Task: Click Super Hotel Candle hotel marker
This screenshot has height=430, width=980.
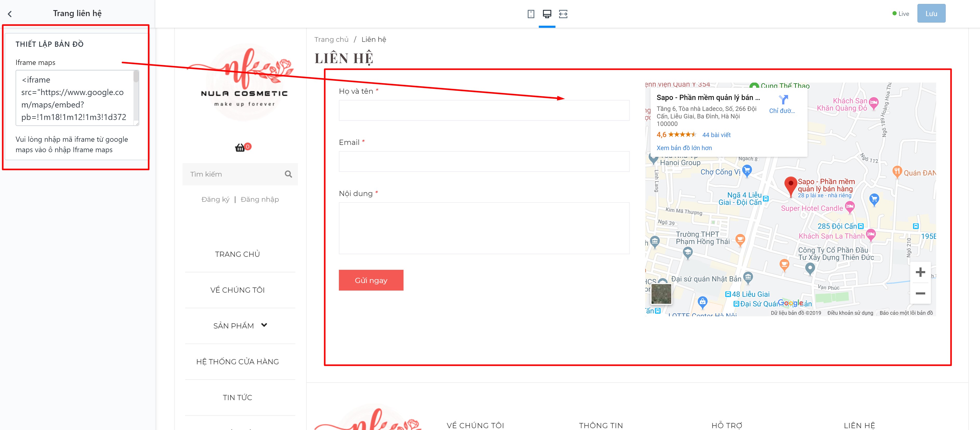Action: (849, 207)
